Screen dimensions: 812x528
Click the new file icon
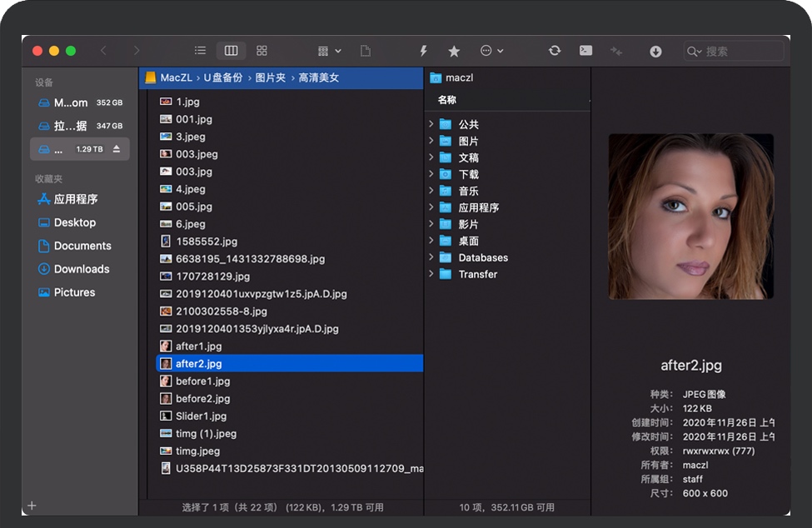coord(365,51)
